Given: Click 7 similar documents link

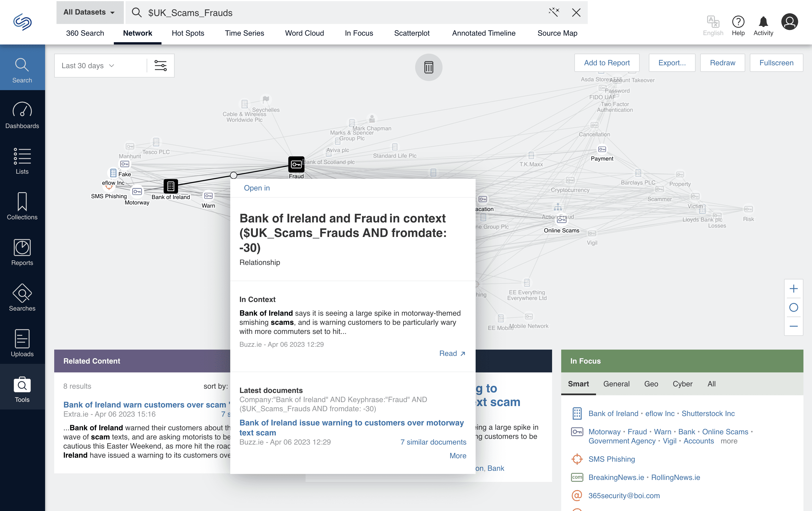Looking at the screenshot, I should pos(433,442).
